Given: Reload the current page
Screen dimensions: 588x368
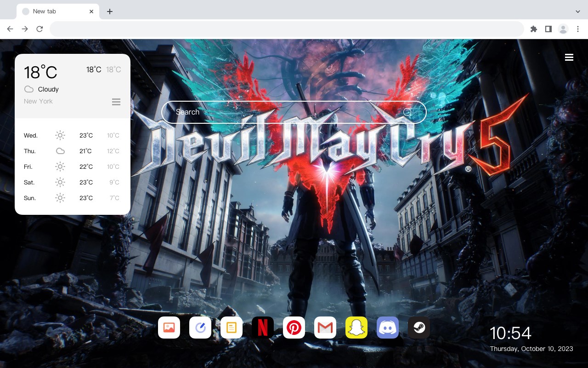Looking at the screenshot, I should 40,29.
